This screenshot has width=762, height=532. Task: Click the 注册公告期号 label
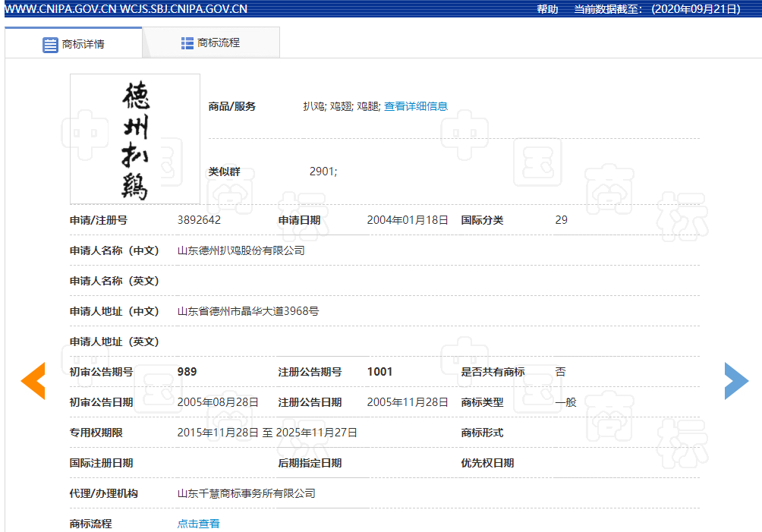click(x=310, y=372)
